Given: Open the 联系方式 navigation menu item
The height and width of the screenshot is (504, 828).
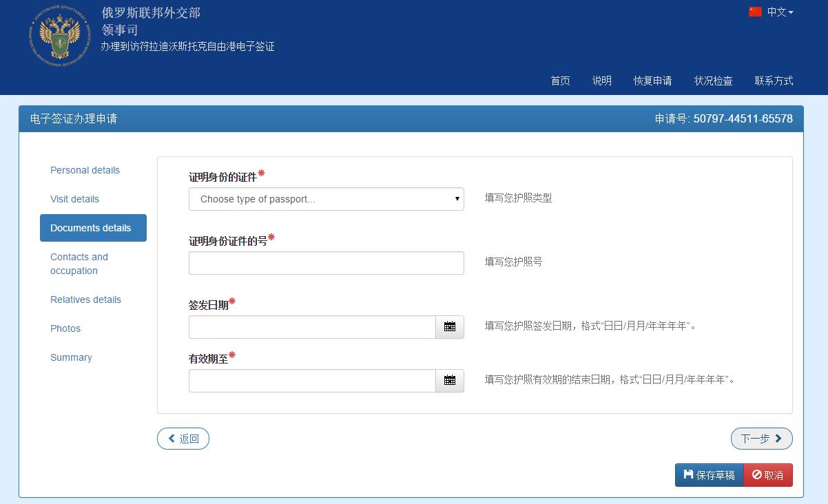Looking at the screenshot, I should 773,81.
